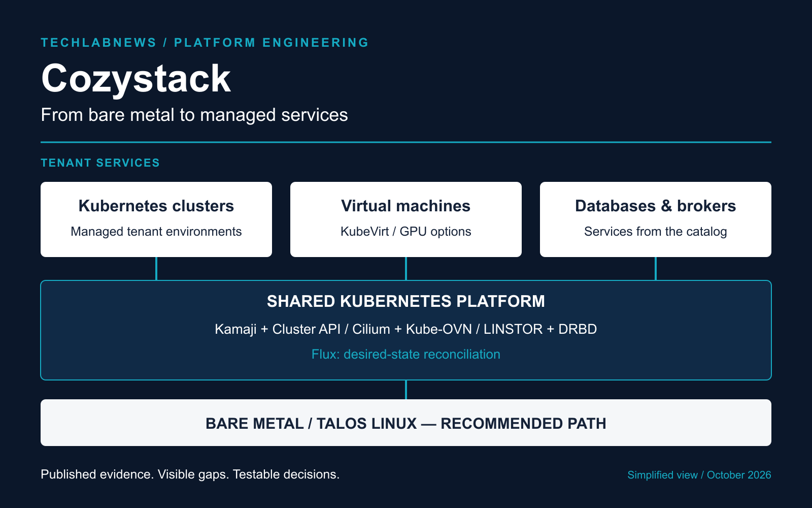Select the 'Kubernetes clusters' card heading
This screenshot has width=812, height=508.
click(156, 206)
